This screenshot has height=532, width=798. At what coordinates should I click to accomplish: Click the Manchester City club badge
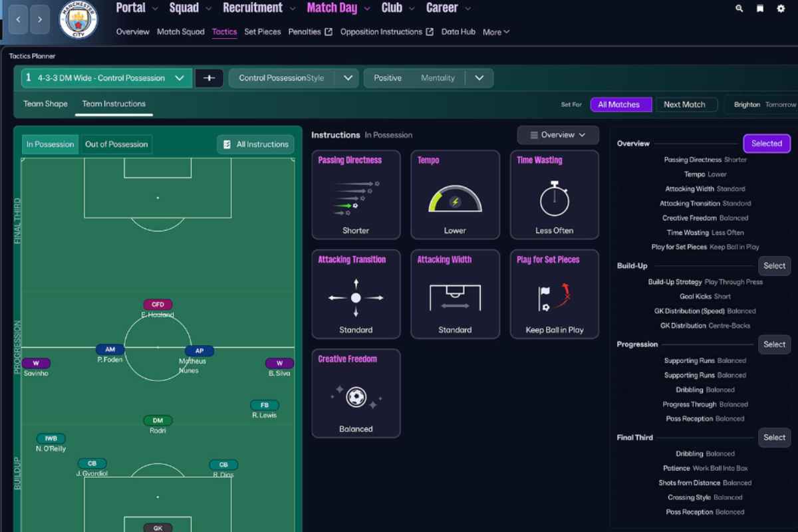tap(78, 19)
